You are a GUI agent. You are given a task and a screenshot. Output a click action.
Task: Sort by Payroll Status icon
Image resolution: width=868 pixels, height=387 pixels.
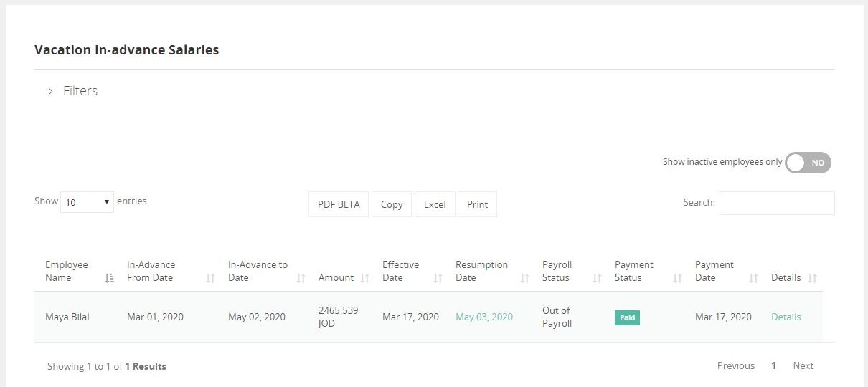point(598,278)
